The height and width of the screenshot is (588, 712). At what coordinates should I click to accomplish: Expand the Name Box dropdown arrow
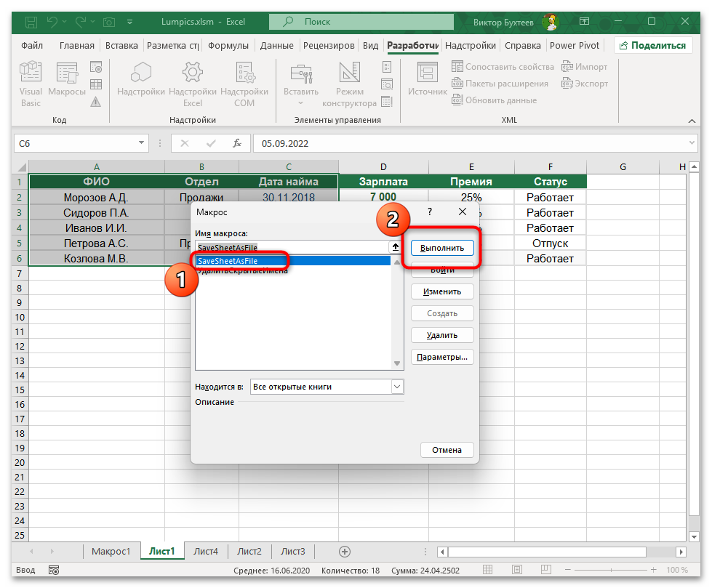pyautogui.click(x=140, y=143)
